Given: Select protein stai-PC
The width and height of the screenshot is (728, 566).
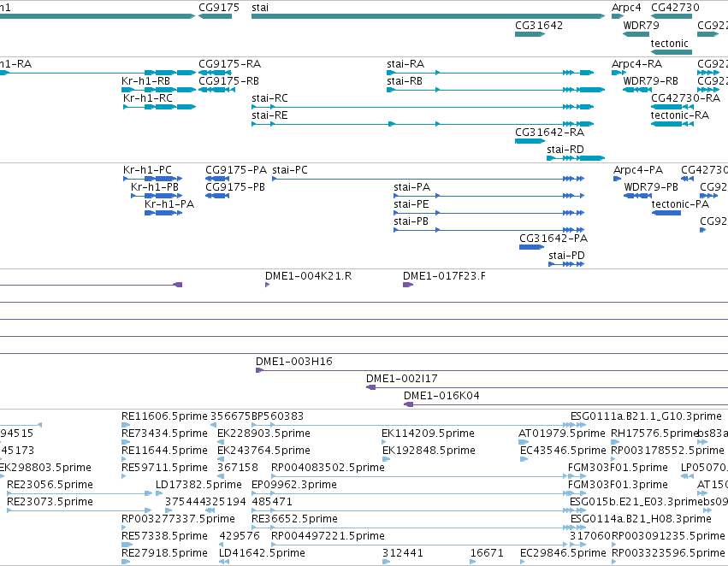Looking at the screenshot, I should (x=428, y=179).
